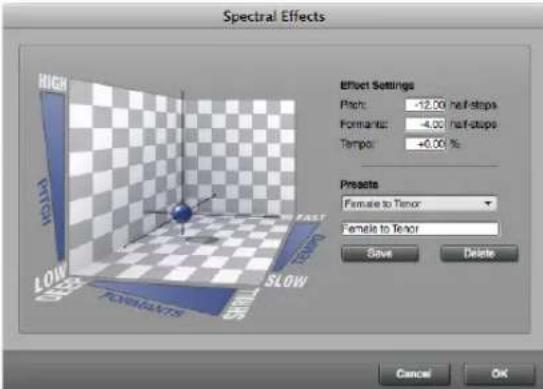Click the Formants half-steps value field

tap(425, 124)
